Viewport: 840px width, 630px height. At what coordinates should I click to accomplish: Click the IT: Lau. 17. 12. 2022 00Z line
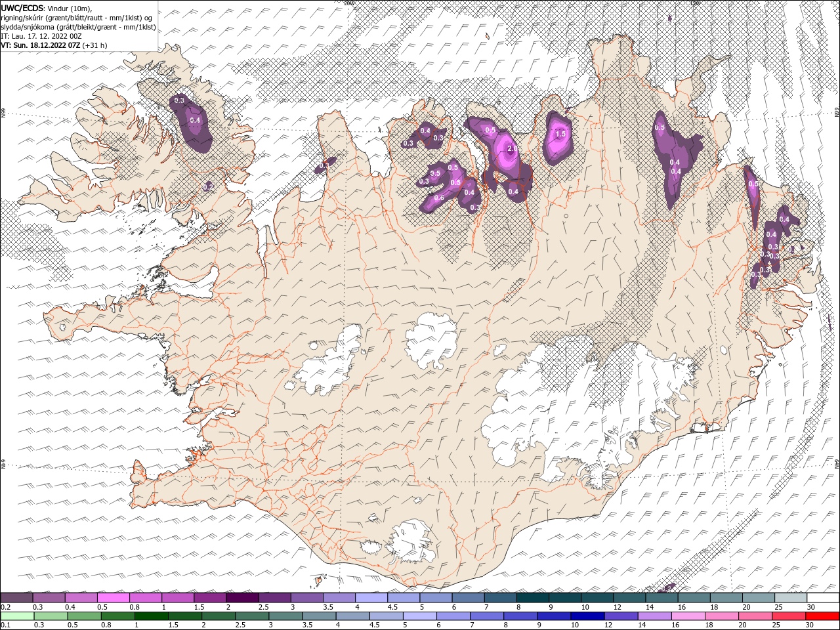coord(41,36)
